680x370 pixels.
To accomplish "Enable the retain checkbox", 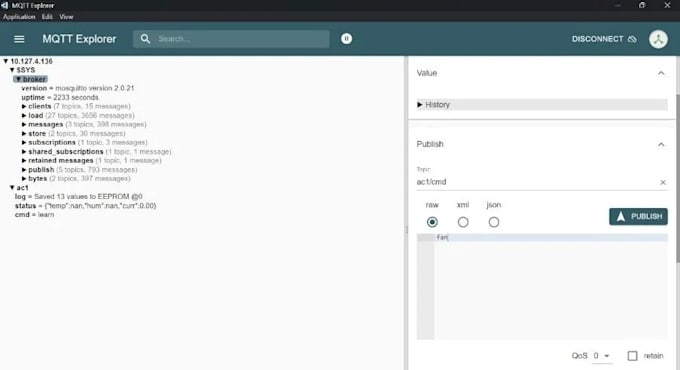I will (x=632, y=356).
